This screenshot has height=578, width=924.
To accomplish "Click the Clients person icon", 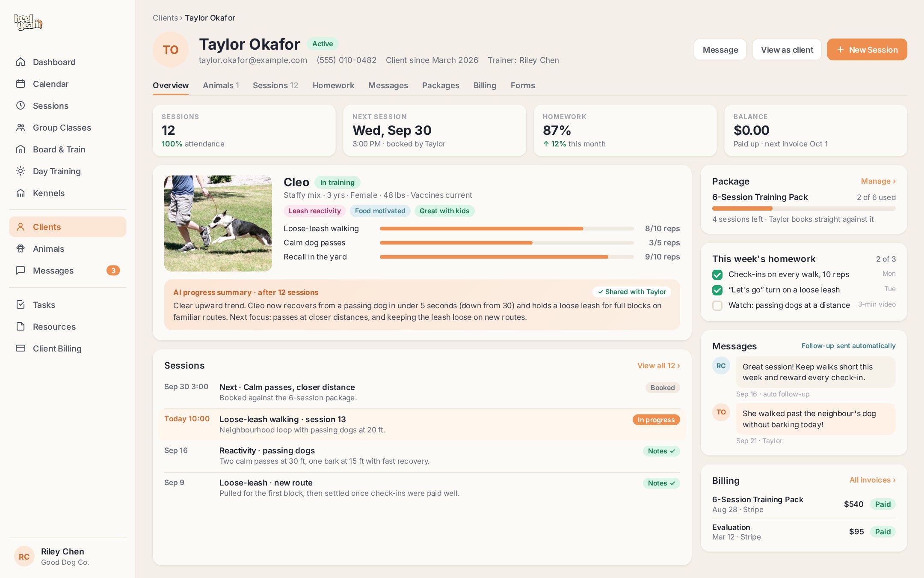I will [21, 227].
